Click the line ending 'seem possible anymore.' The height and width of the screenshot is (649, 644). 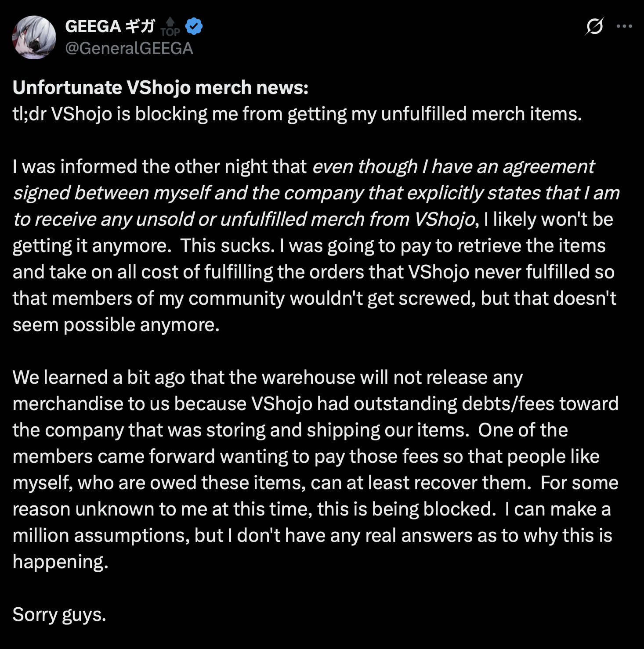(116, 325)
